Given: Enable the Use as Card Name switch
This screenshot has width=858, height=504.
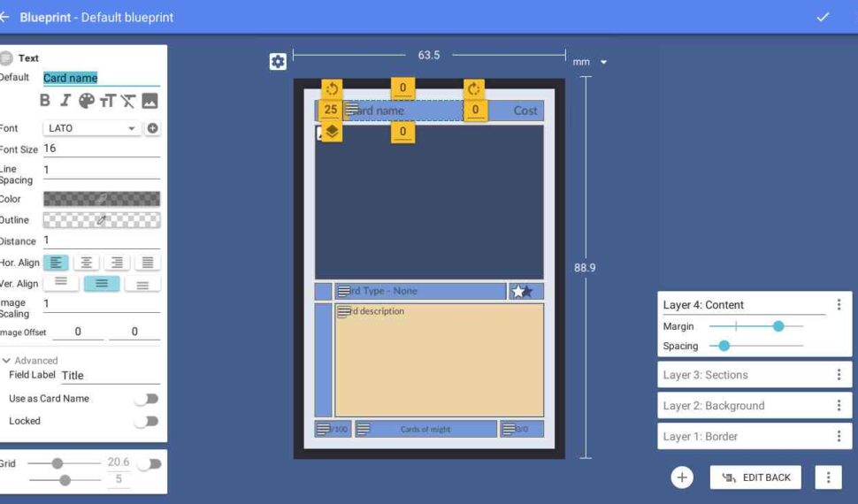Looking at the screenshot, I should [x=146, y=399].
